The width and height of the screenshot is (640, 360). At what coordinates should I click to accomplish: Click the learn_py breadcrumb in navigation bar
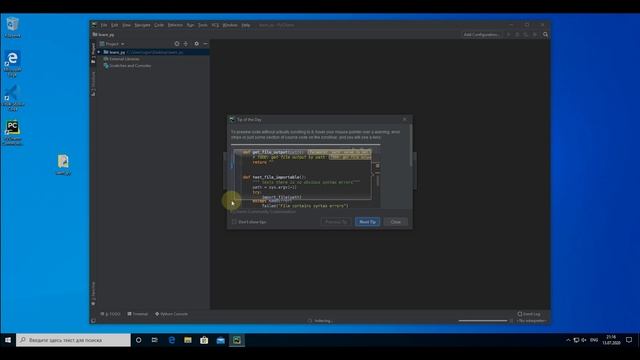(103, 35)
